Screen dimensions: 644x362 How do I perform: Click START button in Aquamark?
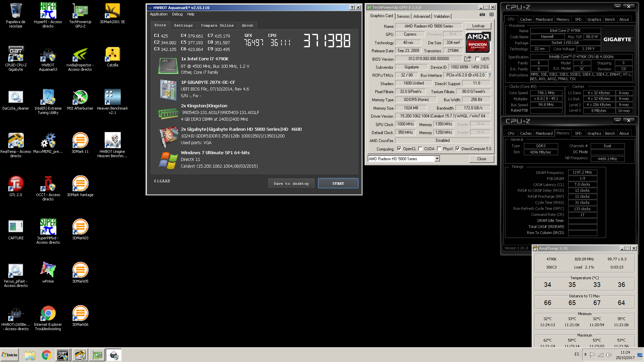(338, 183)
